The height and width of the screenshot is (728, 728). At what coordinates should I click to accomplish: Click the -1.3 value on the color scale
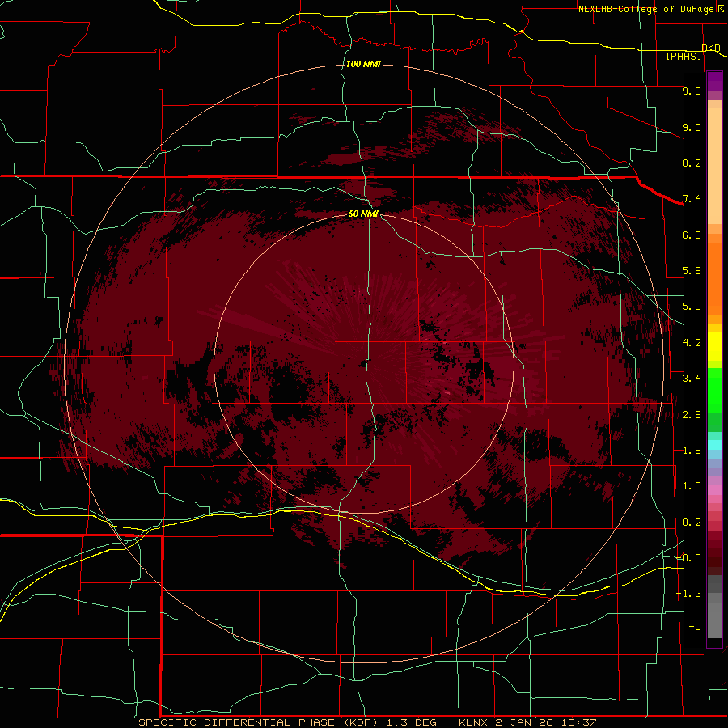coord(689,594)
